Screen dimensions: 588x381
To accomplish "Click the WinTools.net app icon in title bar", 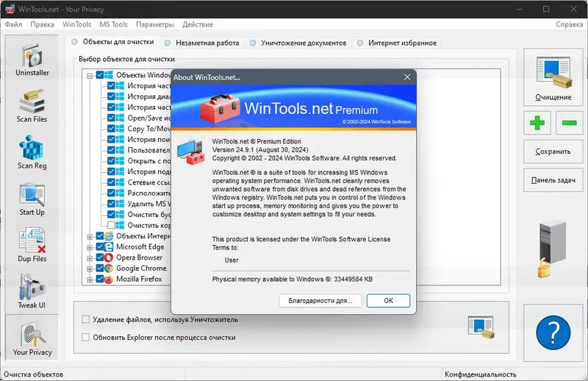I will pyautogui.click(x=10, y=9).
